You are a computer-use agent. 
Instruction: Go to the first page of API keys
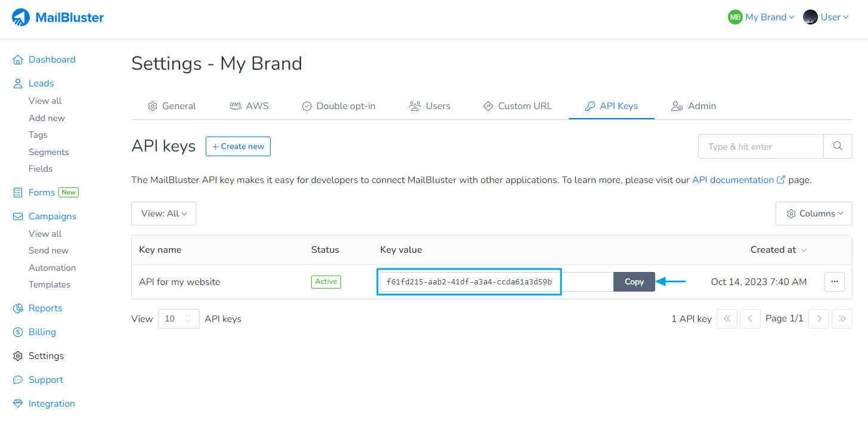coord(727,319)
